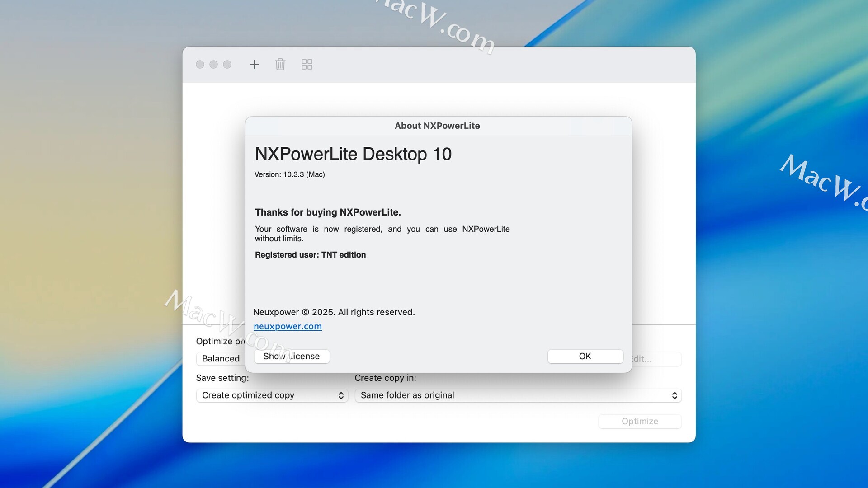The width and height of the screenshot is (868, 488).
Task: Click the Edit... profile button
Action: tap(656, 359)
